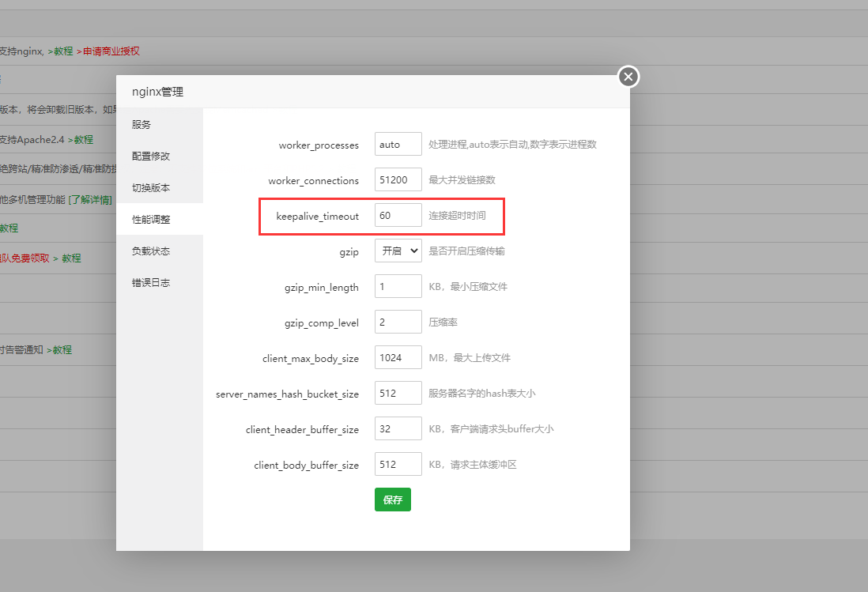Click the gzip label text

[349, 251]
